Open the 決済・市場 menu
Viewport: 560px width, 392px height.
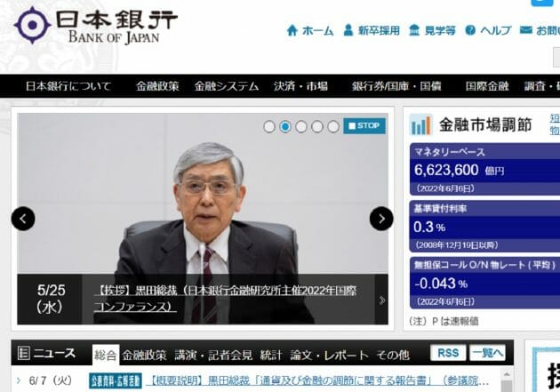click(x=300, y=86)
